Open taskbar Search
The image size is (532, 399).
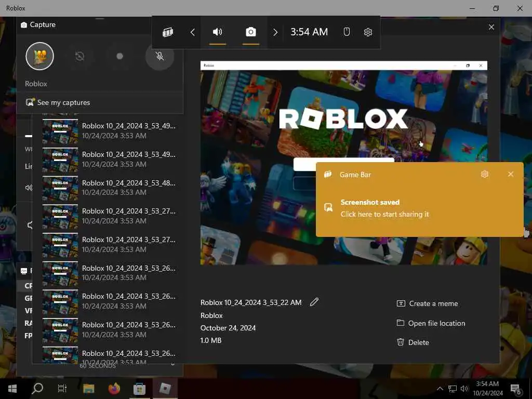(37, 389)
